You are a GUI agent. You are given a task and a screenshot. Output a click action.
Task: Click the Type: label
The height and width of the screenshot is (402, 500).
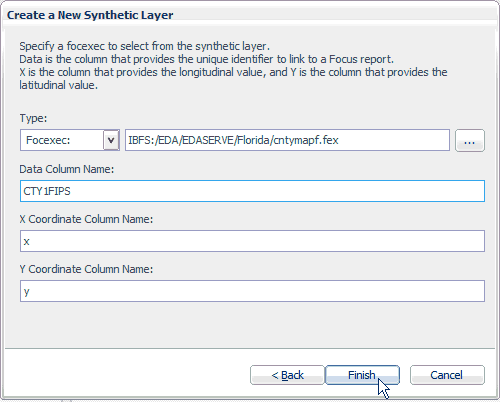[33, 118]
